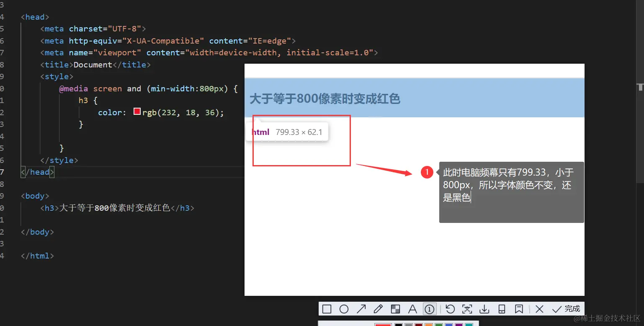Click inside the annotation text box

pos(511,192)
